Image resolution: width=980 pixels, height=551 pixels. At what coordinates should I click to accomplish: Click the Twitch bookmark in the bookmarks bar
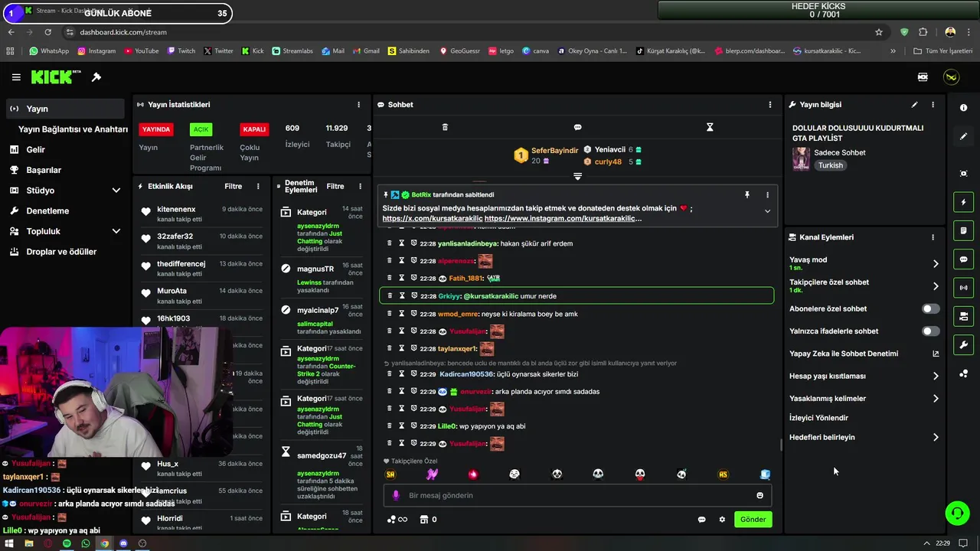(x=181, y=51)
